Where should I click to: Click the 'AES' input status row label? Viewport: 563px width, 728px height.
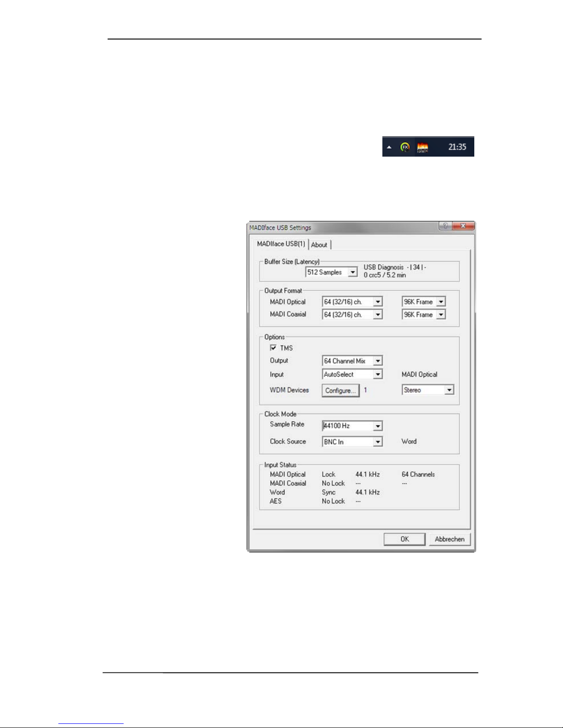276,501
